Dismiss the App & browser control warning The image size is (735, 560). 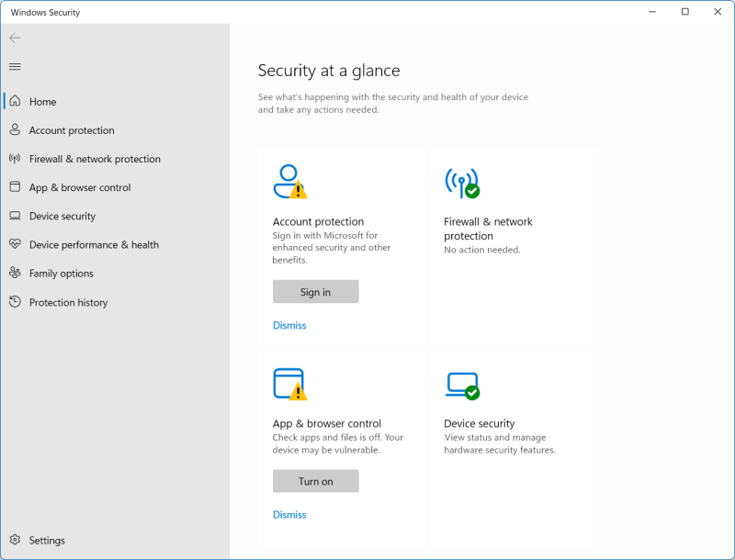289,515
